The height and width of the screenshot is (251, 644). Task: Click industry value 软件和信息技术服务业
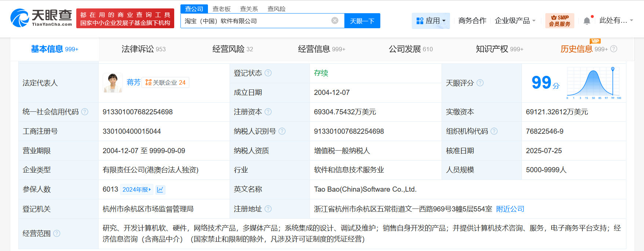coord(349,170)
